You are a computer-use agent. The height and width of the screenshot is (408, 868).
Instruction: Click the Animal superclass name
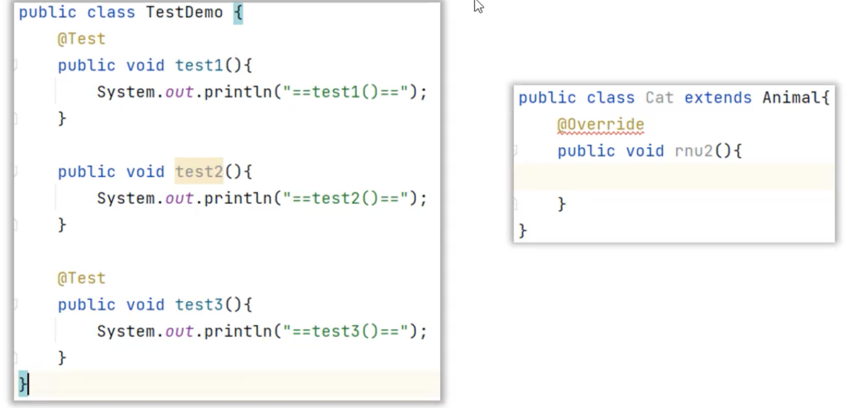pyautogui.click(x=791, y=98)
